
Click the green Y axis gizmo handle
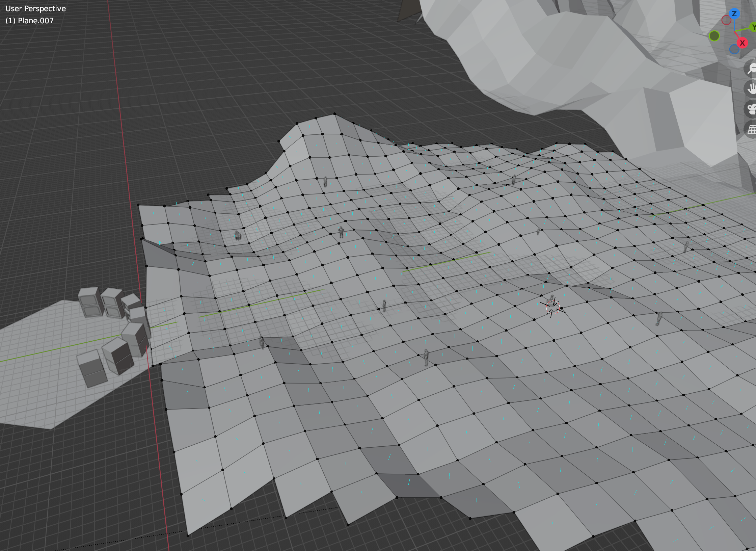click(x=753, y=27)
